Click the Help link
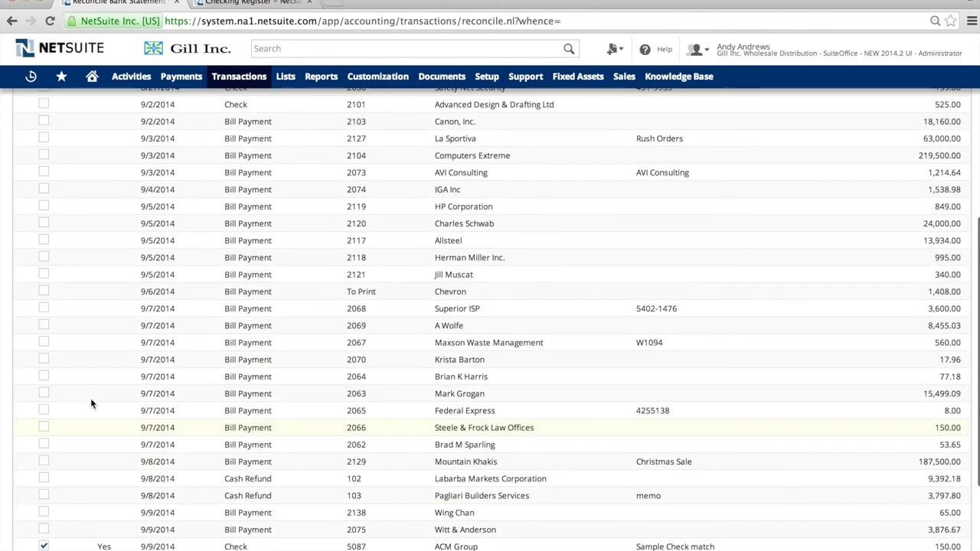 [x=665, y=49]
